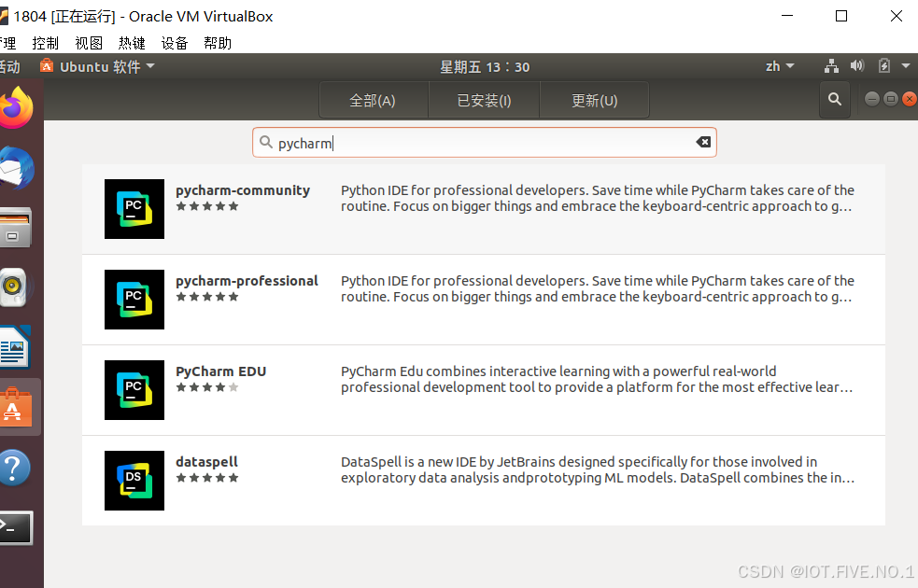Launch Thunderbird mail from the dock

point(17,168)
